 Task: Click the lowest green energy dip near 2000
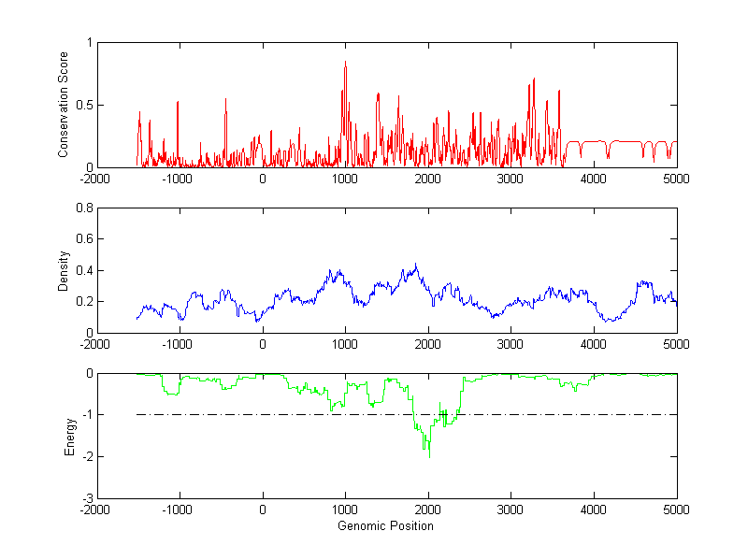pyautogui.click(x=428, y=455)
